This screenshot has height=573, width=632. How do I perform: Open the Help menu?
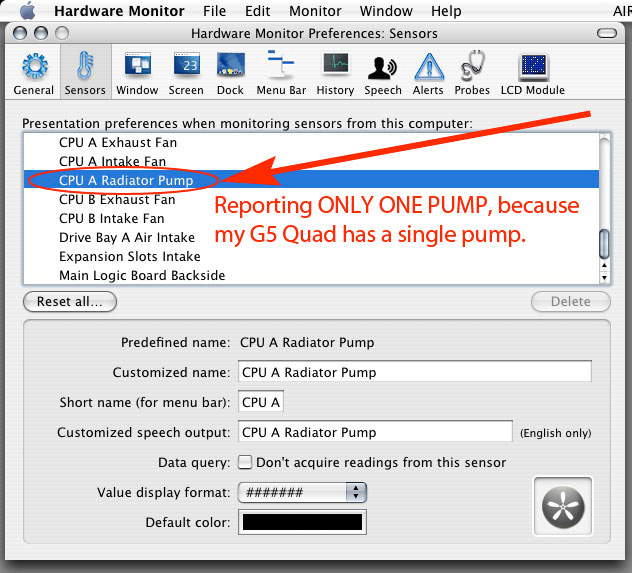[x=446, y=11]
